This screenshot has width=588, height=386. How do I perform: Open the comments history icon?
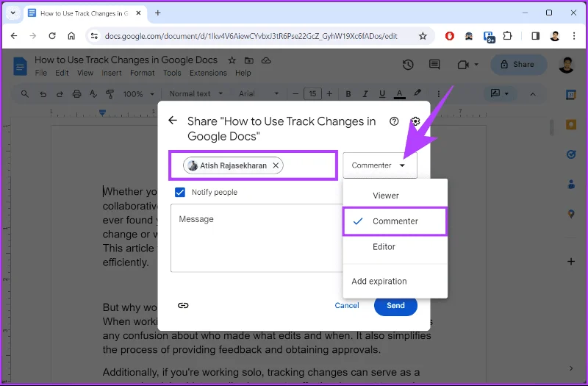[434, 65]
